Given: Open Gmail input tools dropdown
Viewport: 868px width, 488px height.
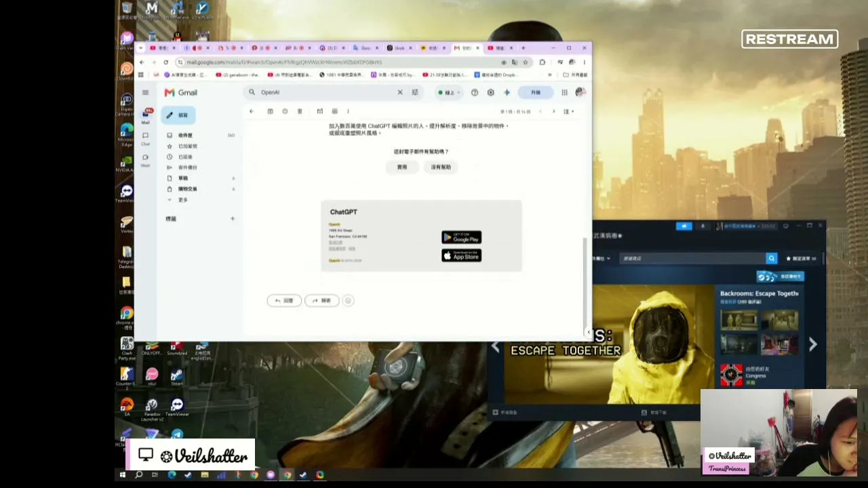Looking at the screenshot, I should tap(568, 111).
